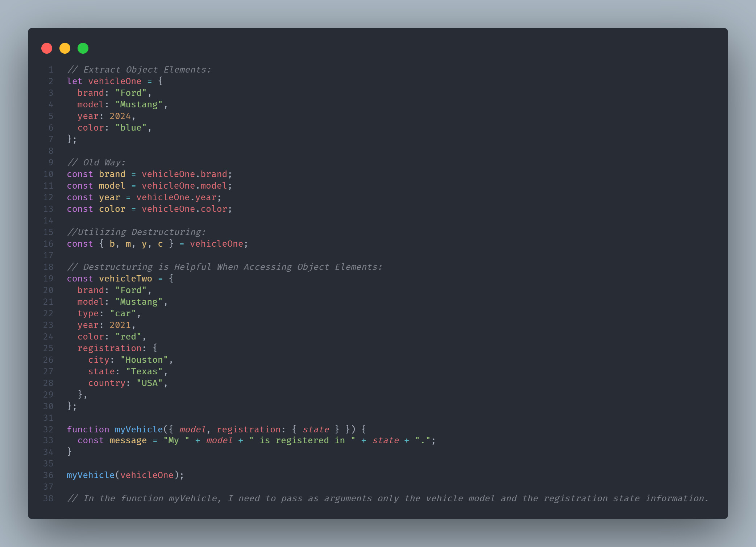This screenshot has width=756, height=547.
Task: Click the 'Old Way' comment line
Action: (96, 163)
